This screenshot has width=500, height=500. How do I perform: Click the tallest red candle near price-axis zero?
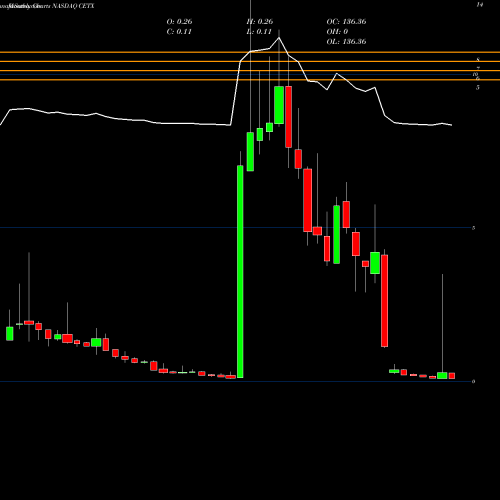(x=384, y=301)
